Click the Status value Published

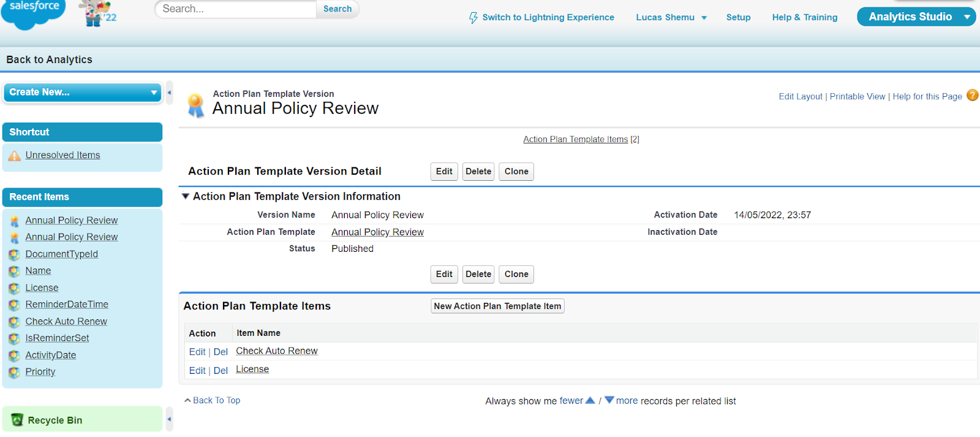(352, 249)
